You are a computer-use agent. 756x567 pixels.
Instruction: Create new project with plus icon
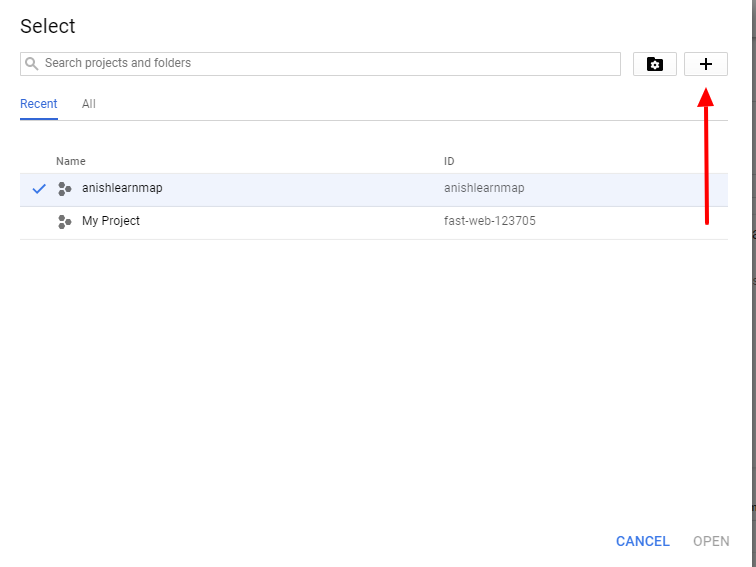706,64
